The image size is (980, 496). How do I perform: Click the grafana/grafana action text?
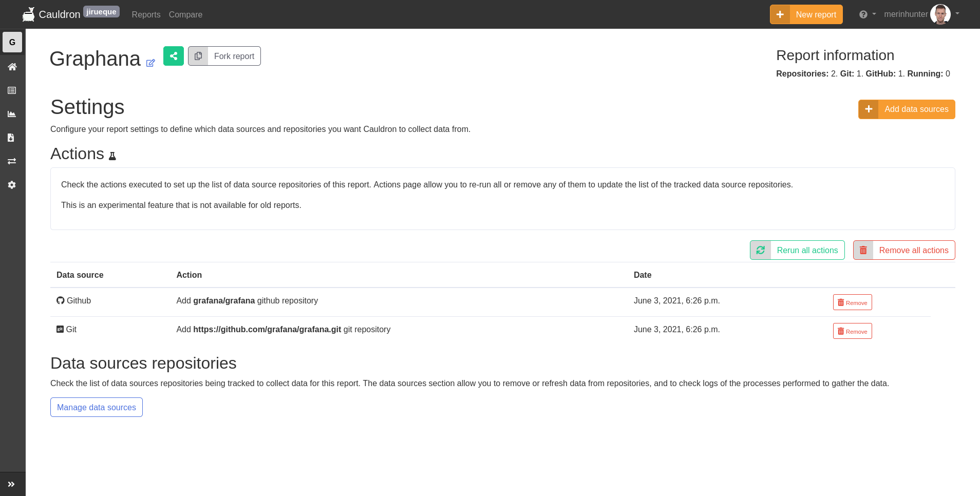click(x=224, y=301)
